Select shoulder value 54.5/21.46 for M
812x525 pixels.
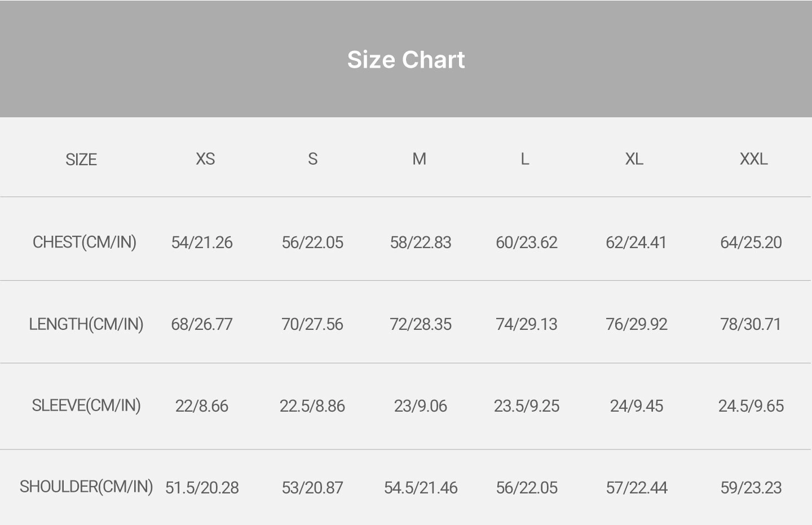(421, 488)
